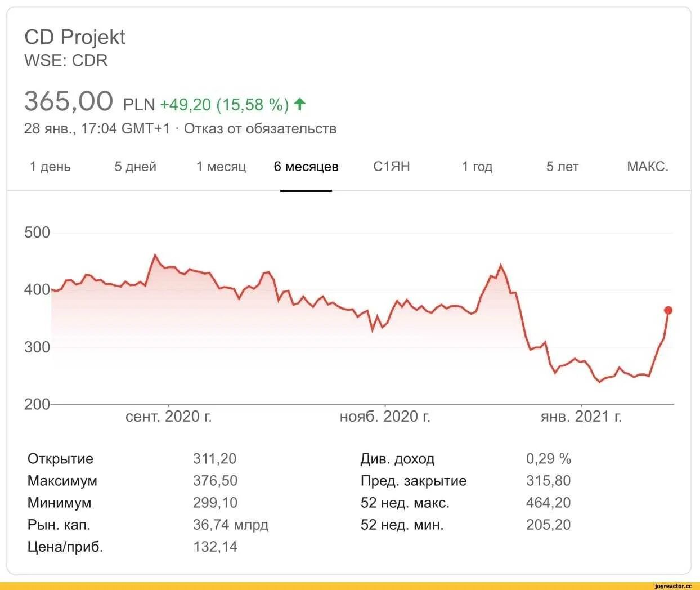This screenshot has height=590, width=700.
Task: Click the 365,00 current price
Action: (69, 101)
